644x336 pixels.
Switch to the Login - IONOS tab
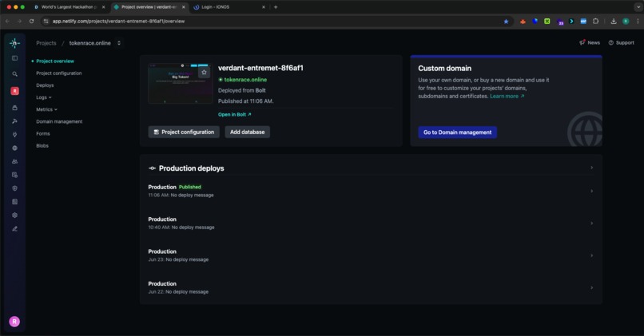229,7
